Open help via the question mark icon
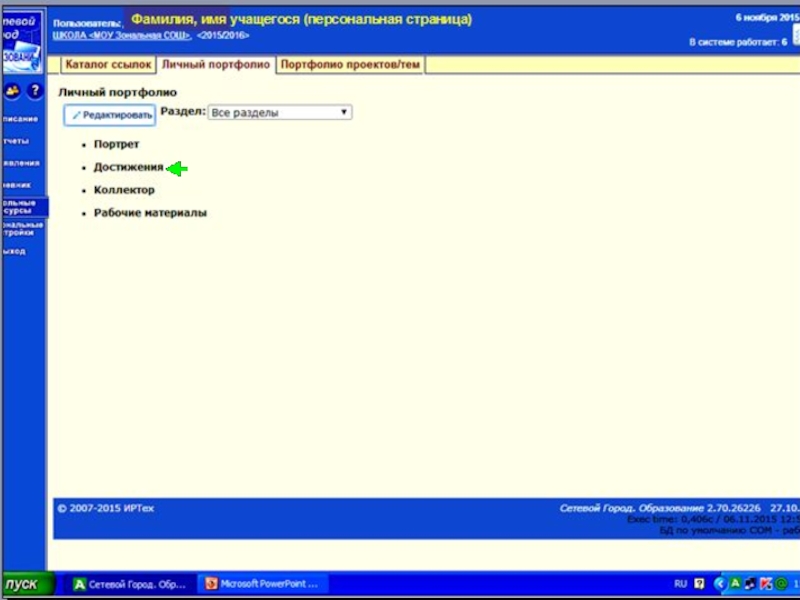800x600 pixels. (34, 91)
